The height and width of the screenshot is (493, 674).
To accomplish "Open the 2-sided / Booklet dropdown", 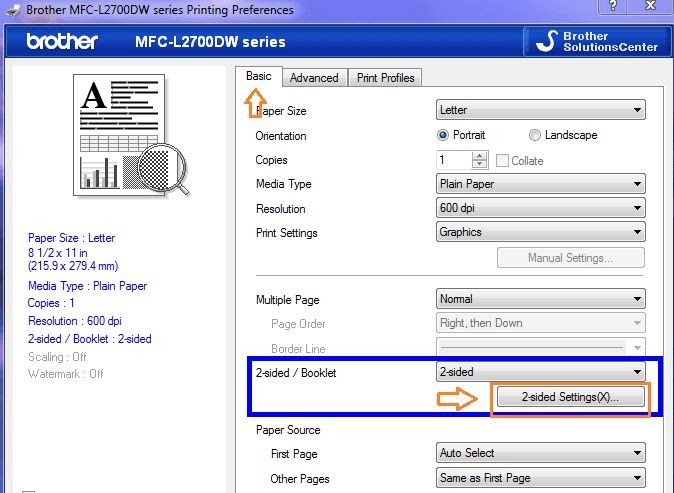I will tap(541, 372).
